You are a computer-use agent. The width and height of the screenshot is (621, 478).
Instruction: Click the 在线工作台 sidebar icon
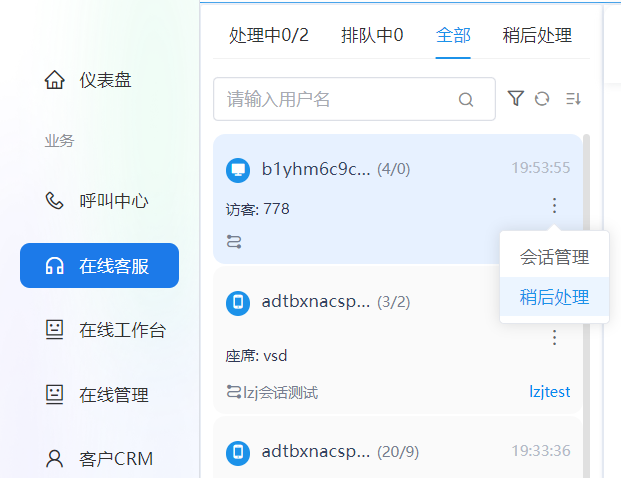[x=54, y=330]
